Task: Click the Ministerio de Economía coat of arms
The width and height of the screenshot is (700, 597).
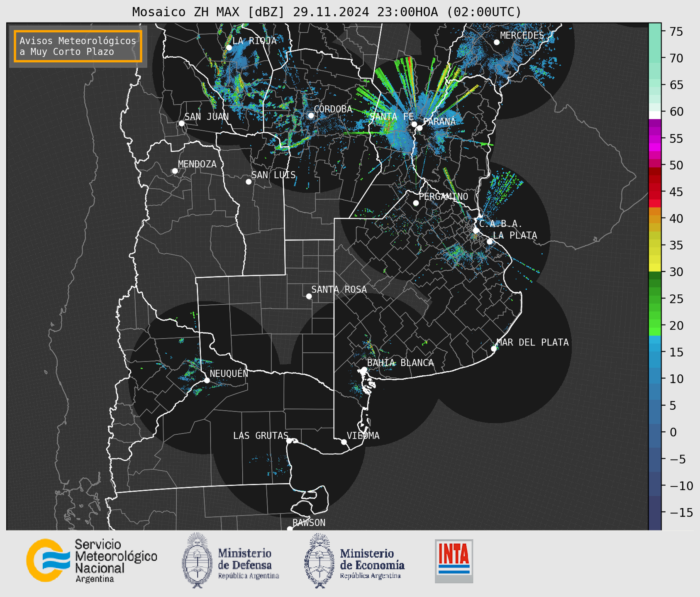Action: pyautogui.click(x=319, y=560)
